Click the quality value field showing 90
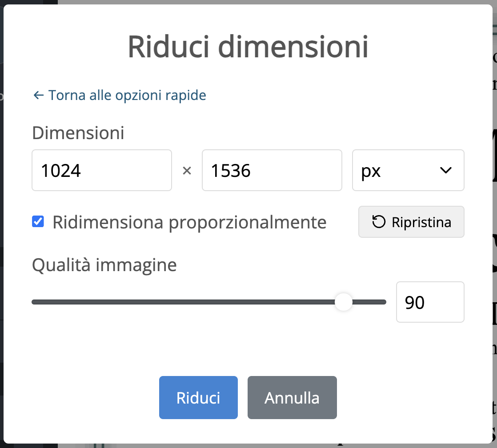The width and height of the screenshot is (497, 448). tap(429, 302)
